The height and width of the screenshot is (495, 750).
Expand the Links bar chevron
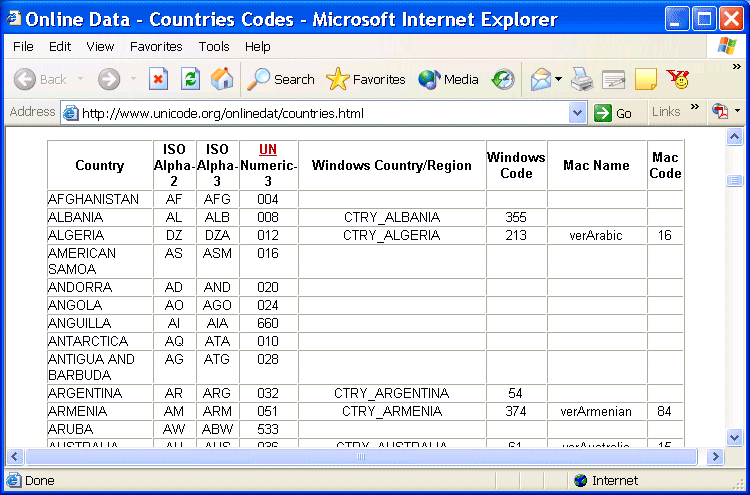point(695,106)
